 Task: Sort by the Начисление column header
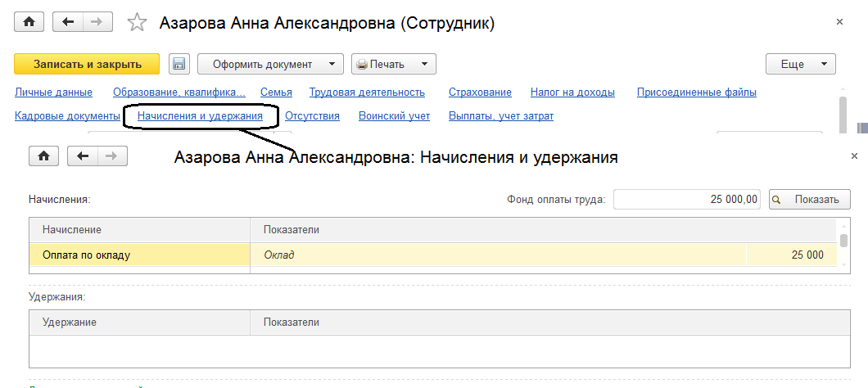click(139, 230)
